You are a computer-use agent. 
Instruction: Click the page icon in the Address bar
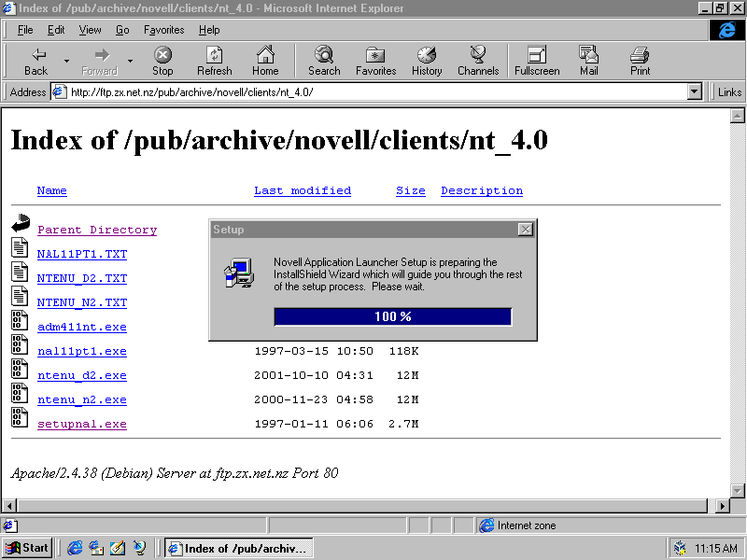coord(59,91)
